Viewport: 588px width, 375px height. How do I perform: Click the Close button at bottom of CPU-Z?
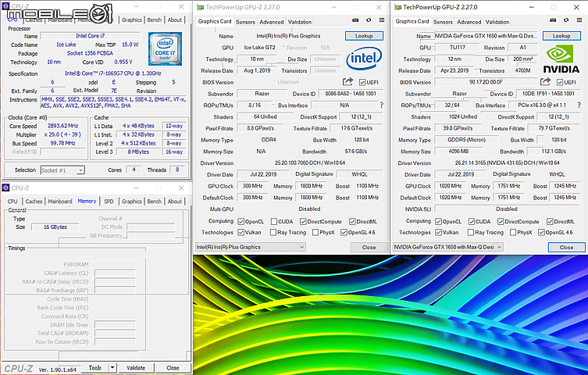click(x=173, y=368)
